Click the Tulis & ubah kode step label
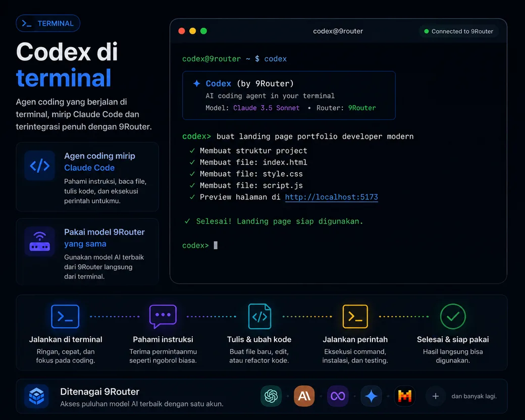The width and height of the screenshot is (525, 420). pos(259,339)
